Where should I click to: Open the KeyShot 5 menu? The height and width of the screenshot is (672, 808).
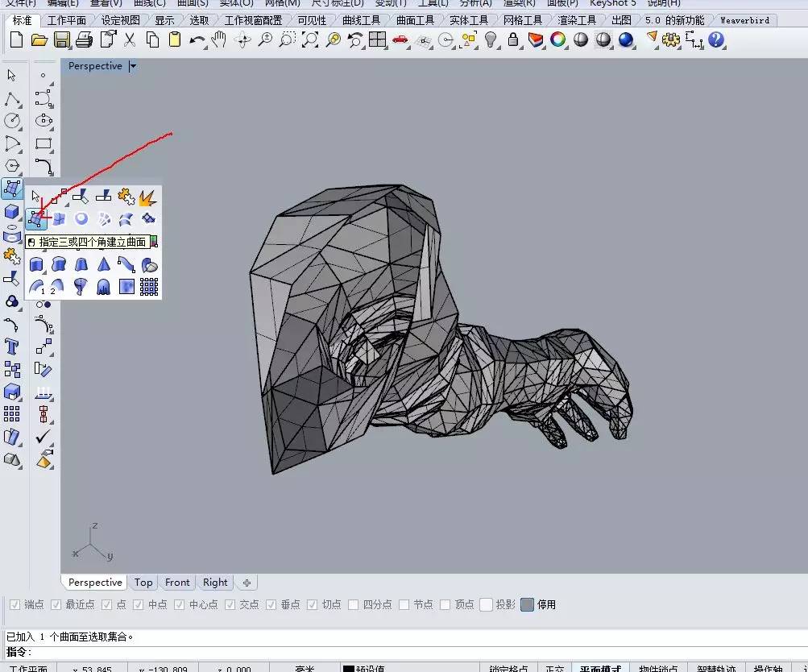612,4
